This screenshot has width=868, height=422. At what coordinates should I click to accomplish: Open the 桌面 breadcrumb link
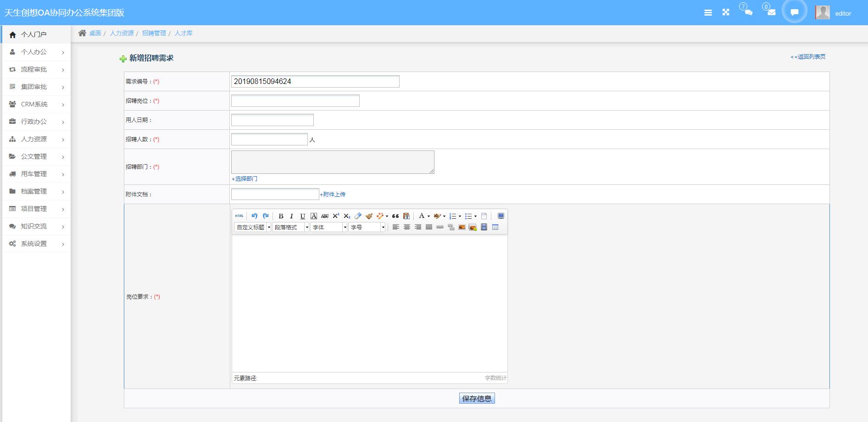click(95, 33)
